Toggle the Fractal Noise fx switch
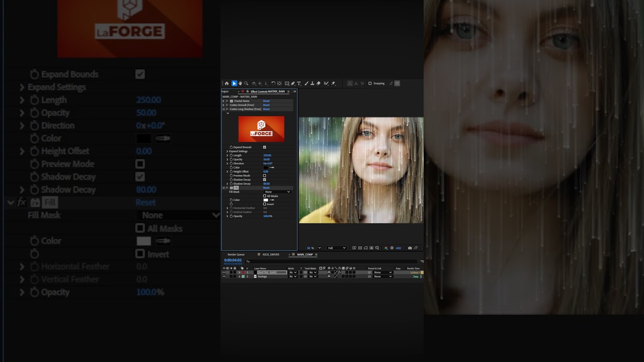 (227, 101)
